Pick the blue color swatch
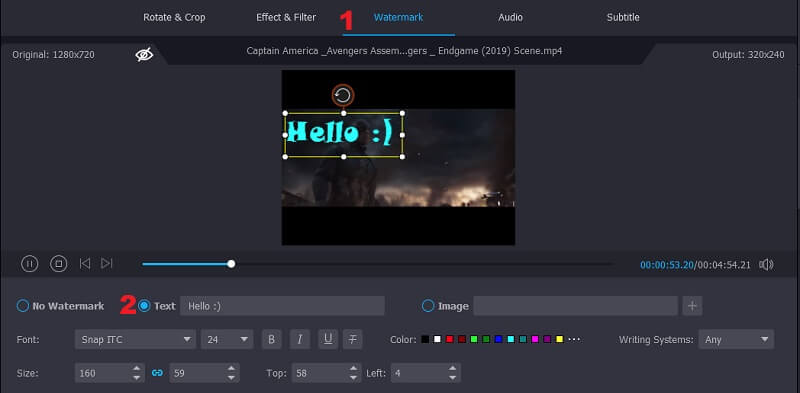The width and height of the screenshot is (800, 393). click(498, 339)
